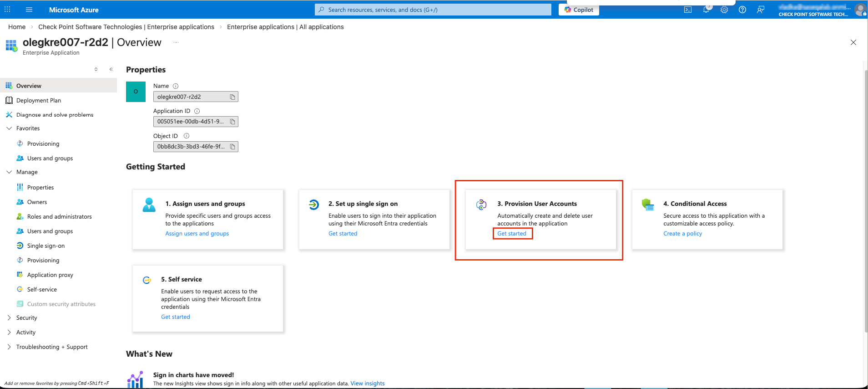The image size is (868, 389).
Task: Click Create a policy link
Action: [682, 234]
